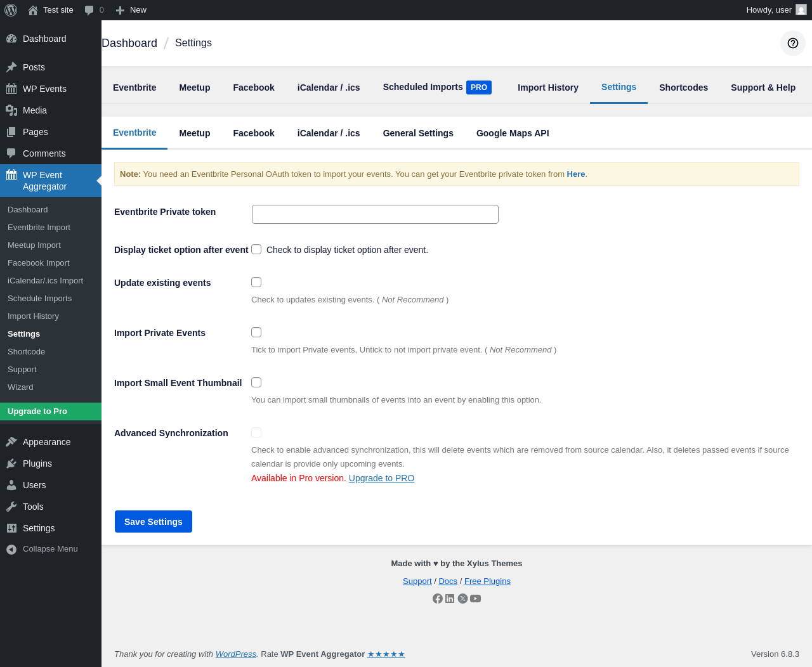Check the Import Private Events checkbox

point(256,332)
